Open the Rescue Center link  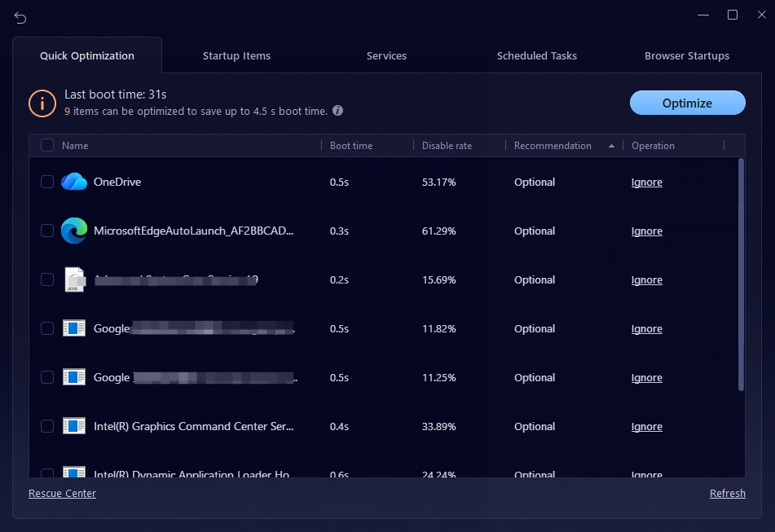tap(62, 494)
